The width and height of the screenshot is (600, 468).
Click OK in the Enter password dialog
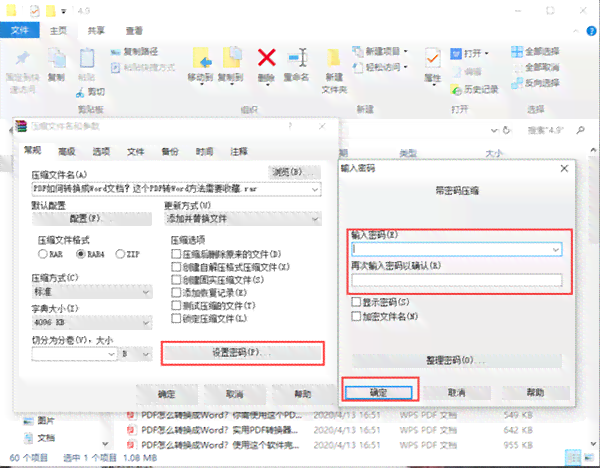pyautogui.click(x=378, y=392)
